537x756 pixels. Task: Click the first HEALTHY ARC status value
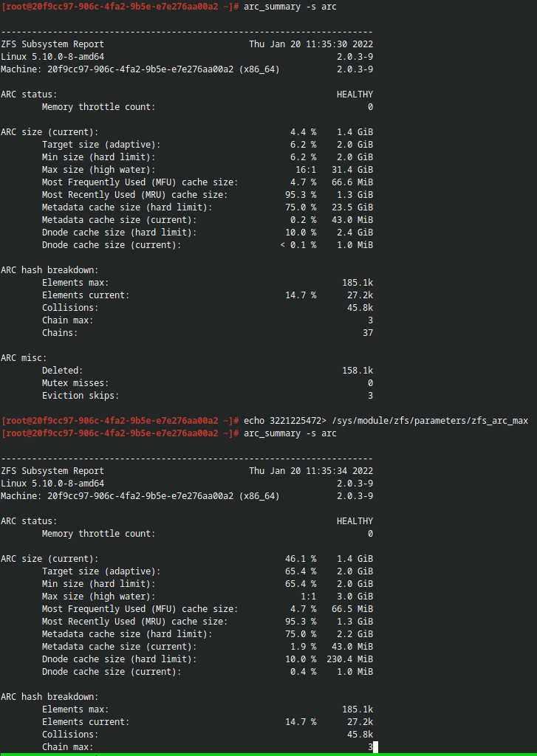[x=355, y=94]
